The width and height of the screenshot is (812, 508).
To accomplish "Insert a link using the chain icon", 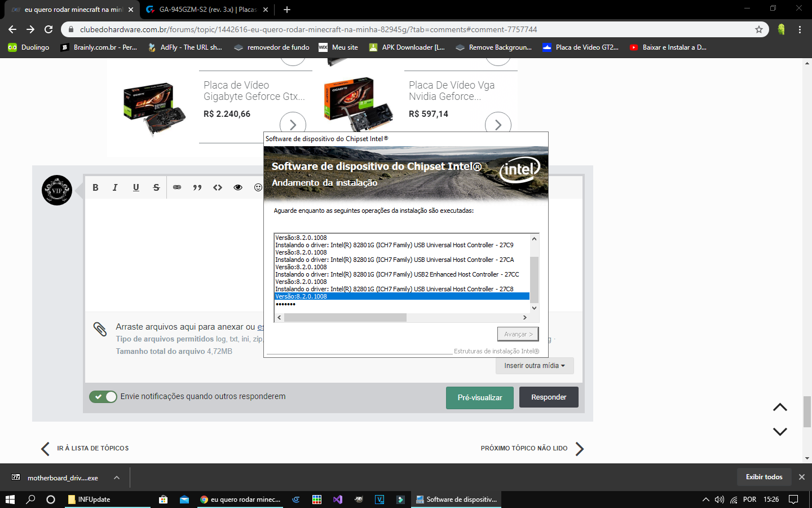I will pos(177,187).
